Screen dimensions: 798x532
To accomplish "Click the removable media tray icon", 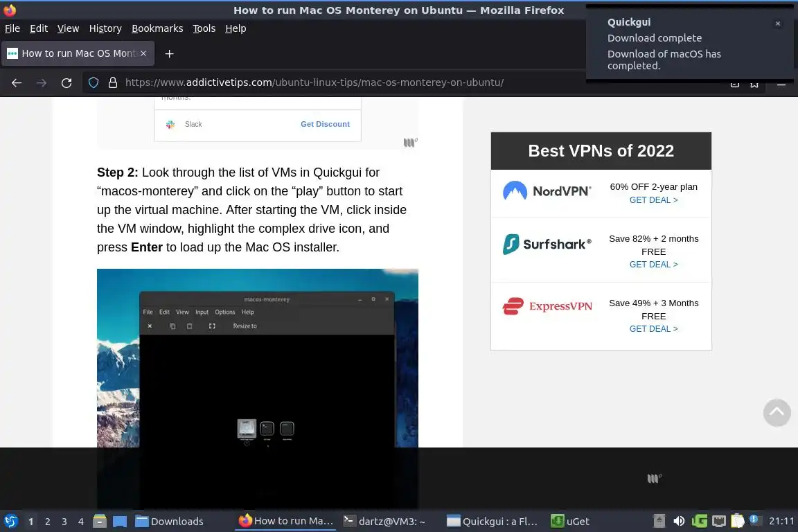I will (659, 521).
